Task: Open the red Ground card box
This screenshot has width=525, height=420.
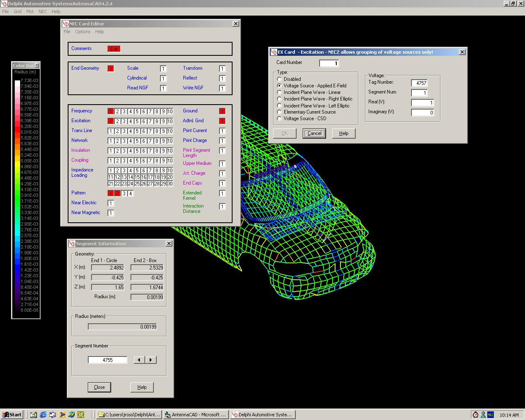Action: [222, 111]
